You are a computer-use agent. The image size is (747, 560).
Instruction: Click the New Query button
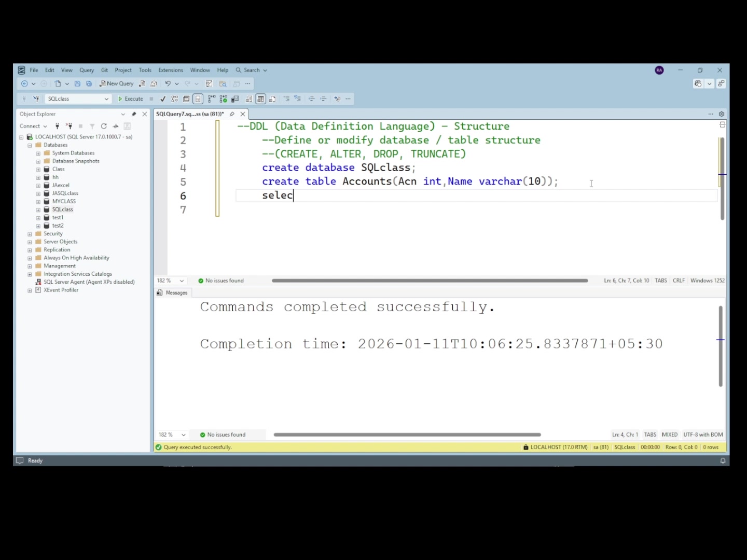pyautogui.click(x=117, y=83)
